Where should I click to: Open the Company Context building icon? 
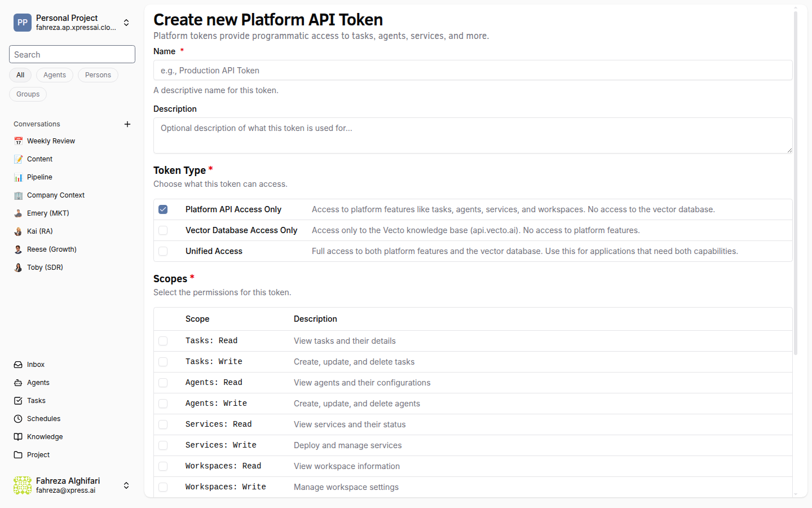pyautogui.click(x=18, y=195)
